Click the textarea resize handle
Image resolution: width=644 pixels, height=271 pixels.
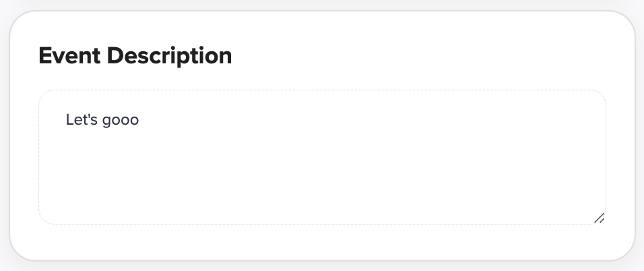599,218
